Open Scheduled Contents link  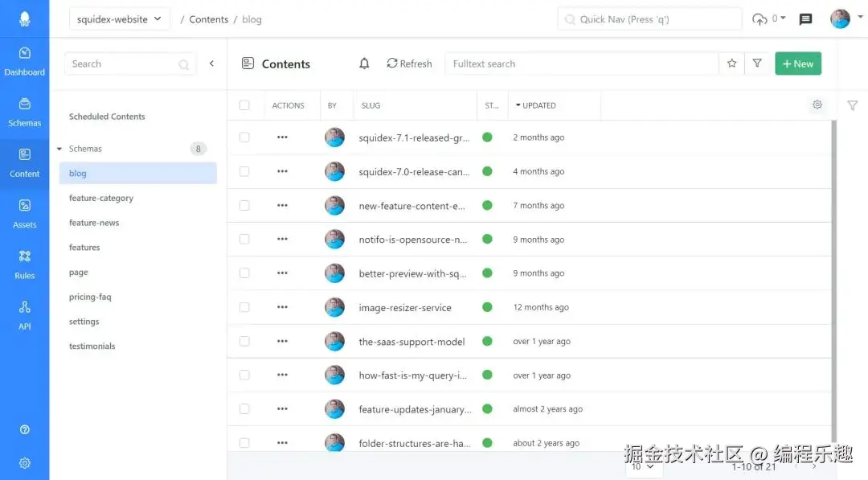pos(107,117)
